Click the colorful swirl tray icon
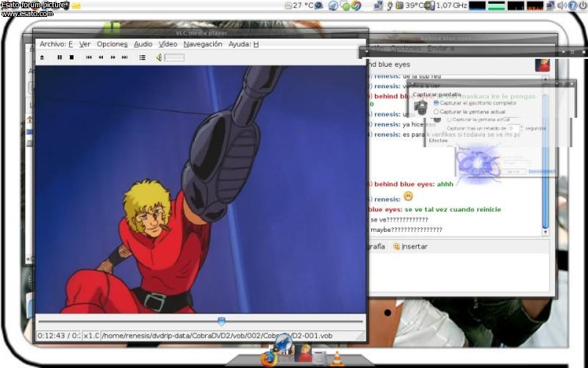 (x=356, y=6)
